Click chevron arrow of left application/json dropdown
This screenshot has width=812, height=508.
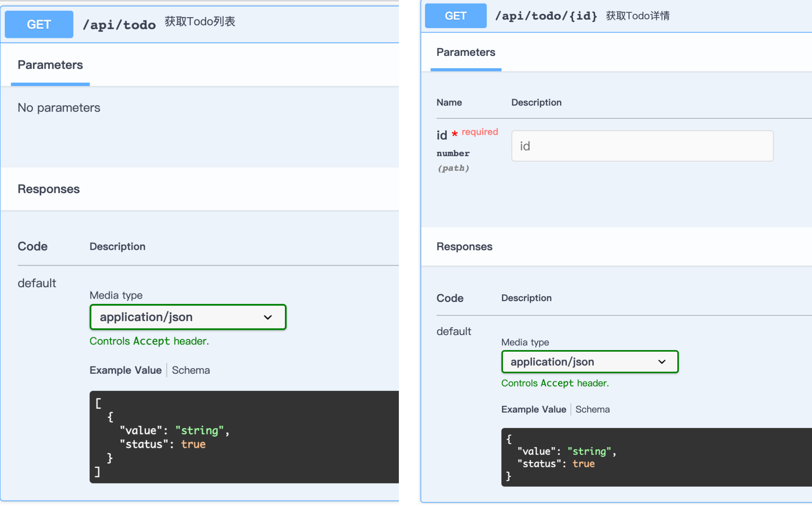[x=268, y=317]
